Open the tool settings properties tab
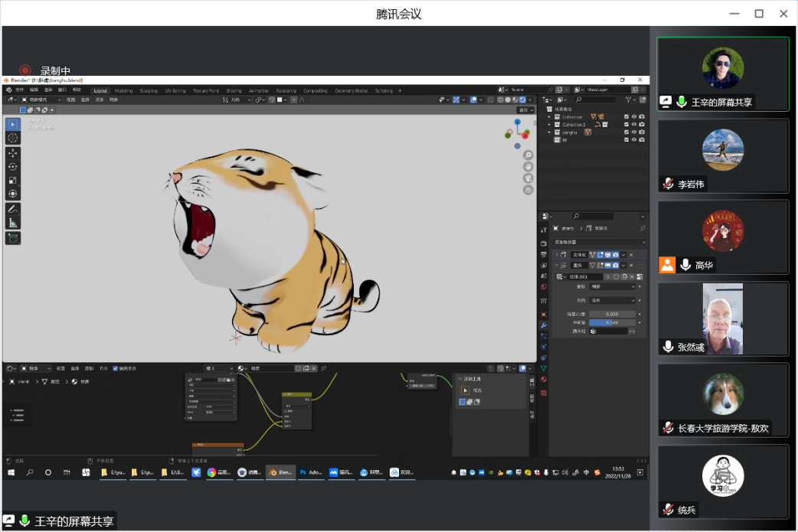The width and height of the screenshot is (798, 532). (x=544, y=230)
